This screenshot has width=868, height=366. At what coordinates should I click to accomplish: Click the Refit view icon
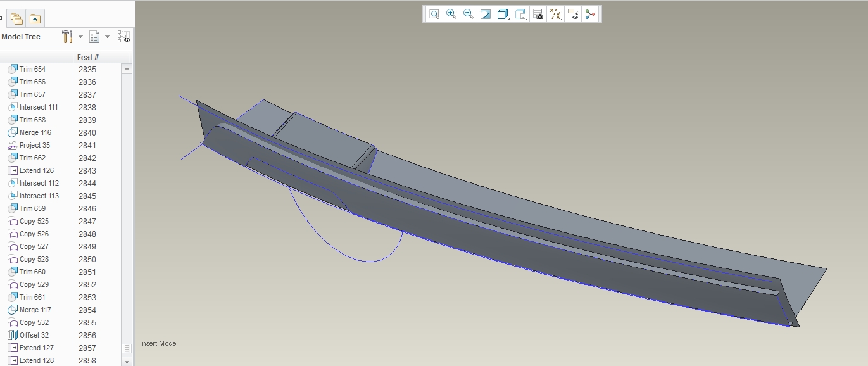pos(434,14)
